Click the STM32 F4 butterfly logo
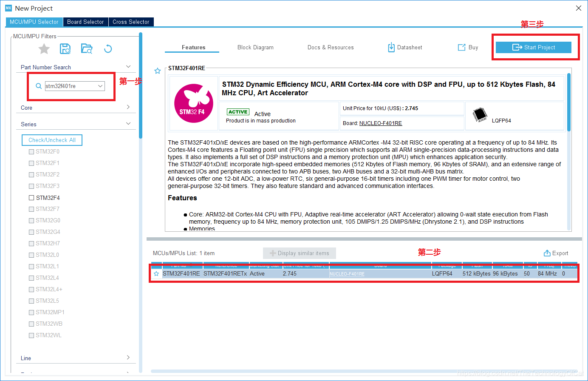The width and height of the screenshot is (588, 381). tap(194, 103)
